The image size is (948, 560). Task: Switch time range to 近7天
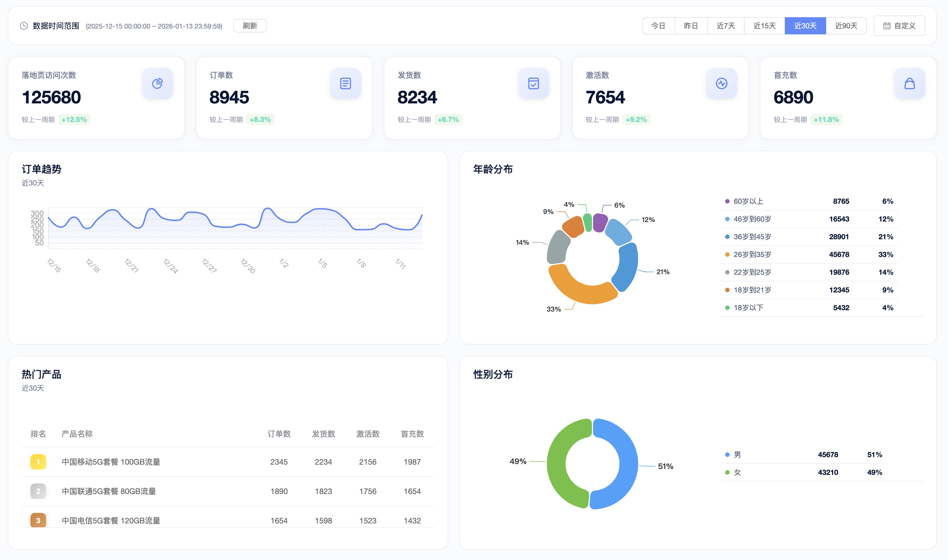coord(725,26)
